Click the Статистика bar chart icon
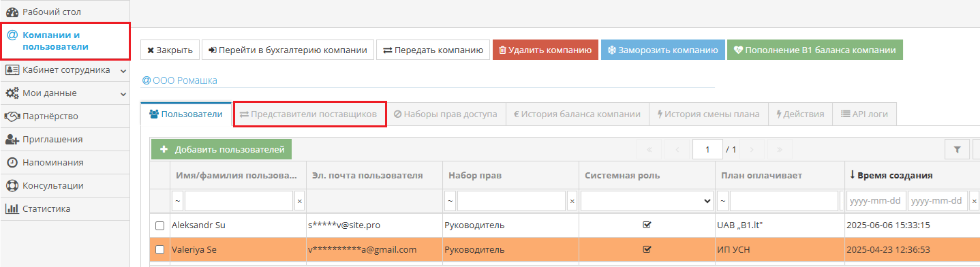 tap(12, 208)
